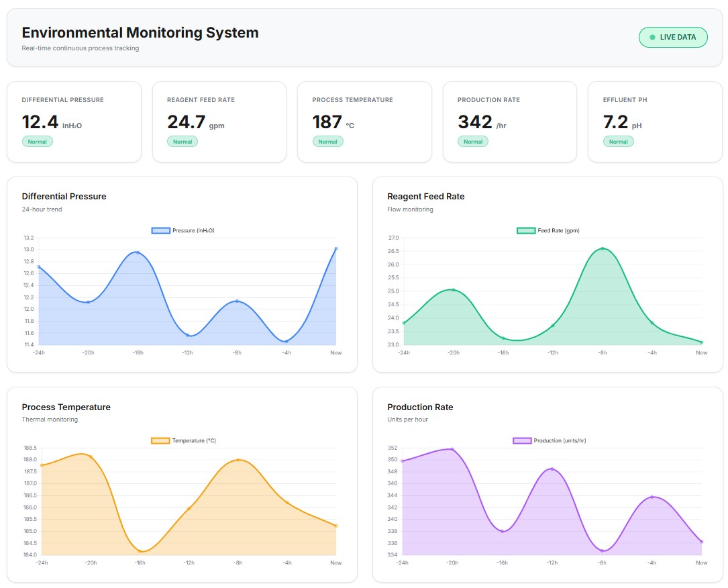Click the Pressure data point at -16h

tap(138, 252)
